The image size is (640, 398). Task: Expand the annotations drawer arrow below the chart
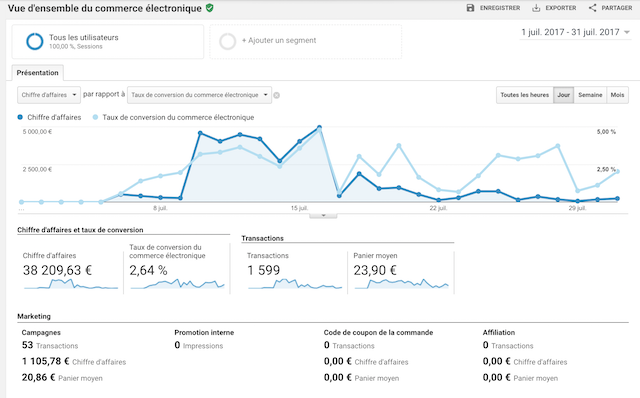[x=323, y=215]
